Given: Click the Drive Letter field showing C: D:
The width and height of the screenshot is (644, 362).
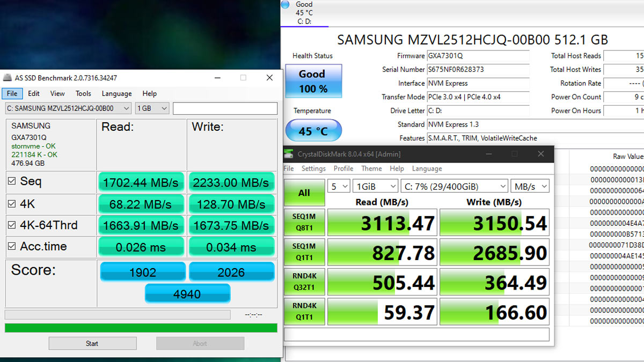Looking at the screenshot, I should tap(478, 111).
